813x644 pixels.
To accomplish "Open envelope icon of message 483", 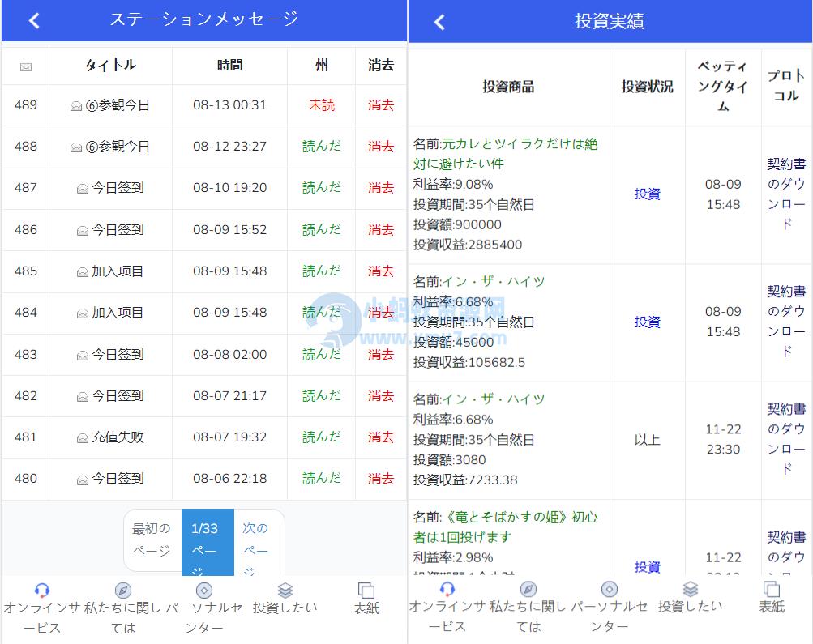I will pyautogui.click(x=83, y=356).
